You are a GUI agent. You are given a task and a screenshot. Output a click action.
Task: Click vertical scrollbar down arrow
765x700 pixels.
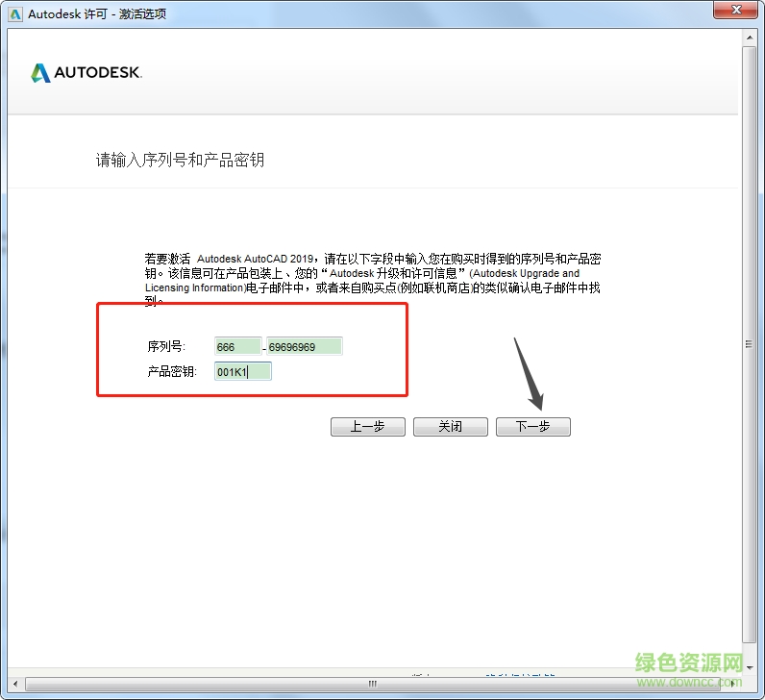[x=750, y=667]
